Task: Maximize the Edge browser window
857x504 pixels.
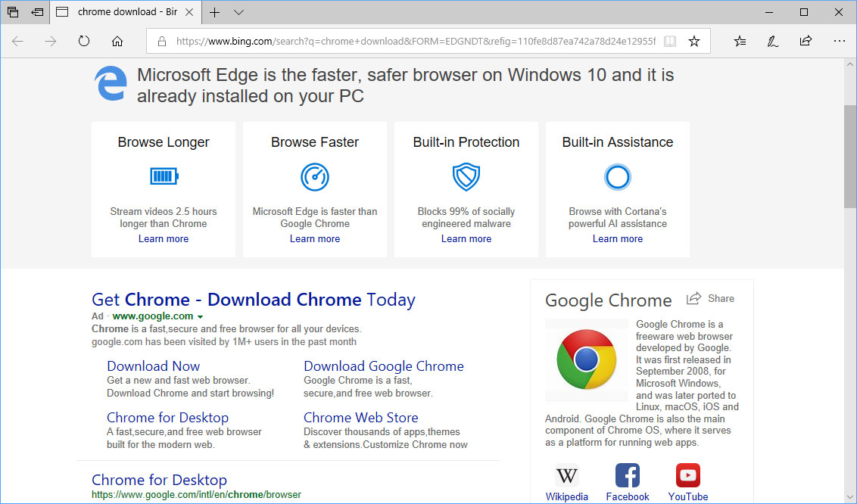Action: point(804,12)
